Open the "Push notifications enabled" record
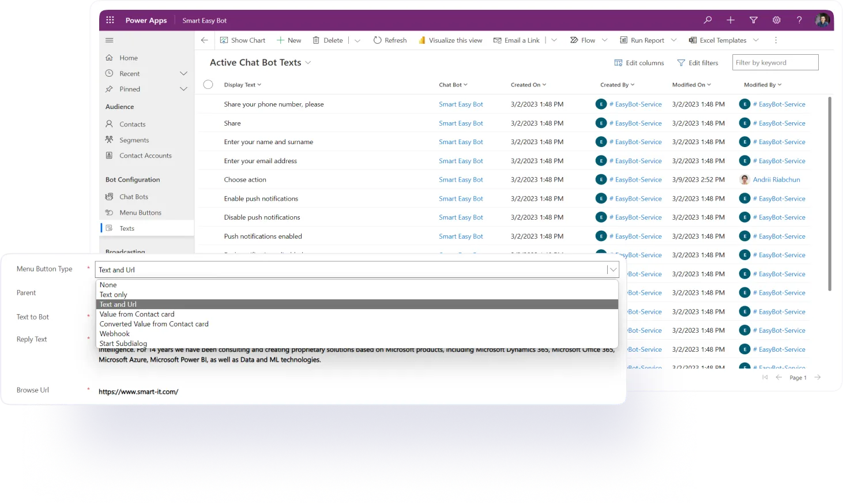843x504 pixels. coord(263,236)
